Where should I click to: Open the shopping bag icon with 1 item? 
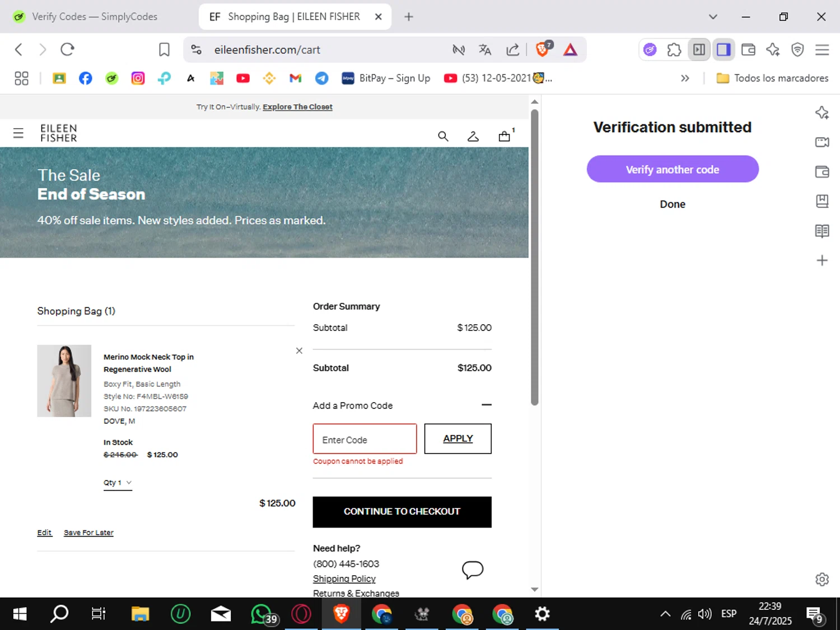506,135
